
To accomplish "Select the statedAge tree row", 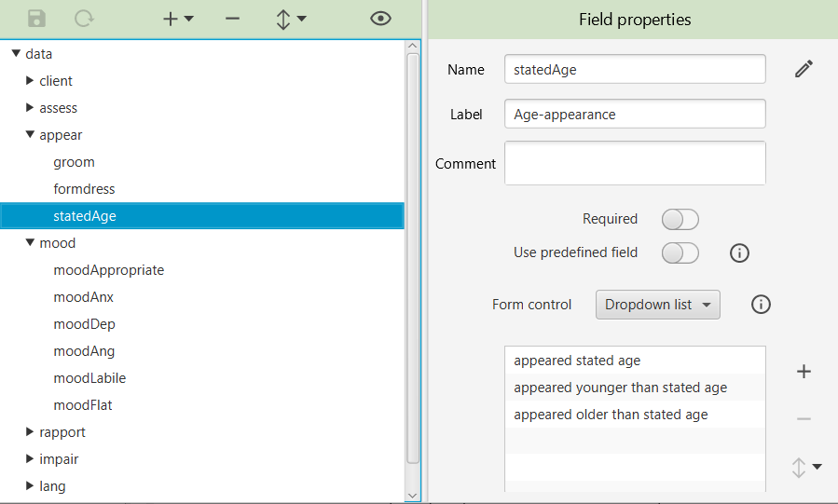I will (202, 216).
